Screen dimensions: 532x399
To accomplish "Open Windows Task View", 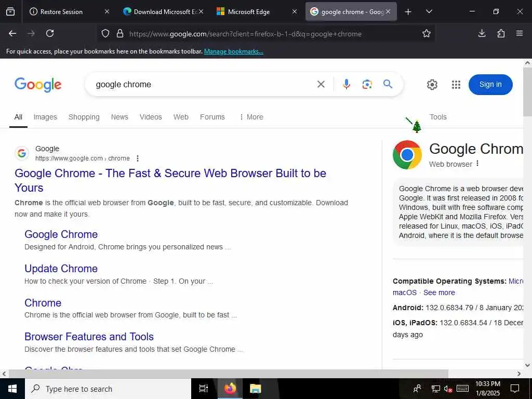I will point(204,389).
